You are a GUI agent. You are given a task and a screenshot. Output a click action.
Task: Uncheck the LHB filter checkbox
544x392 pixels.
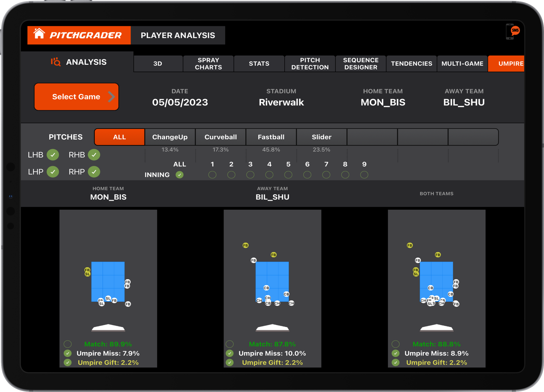[53, 155]
